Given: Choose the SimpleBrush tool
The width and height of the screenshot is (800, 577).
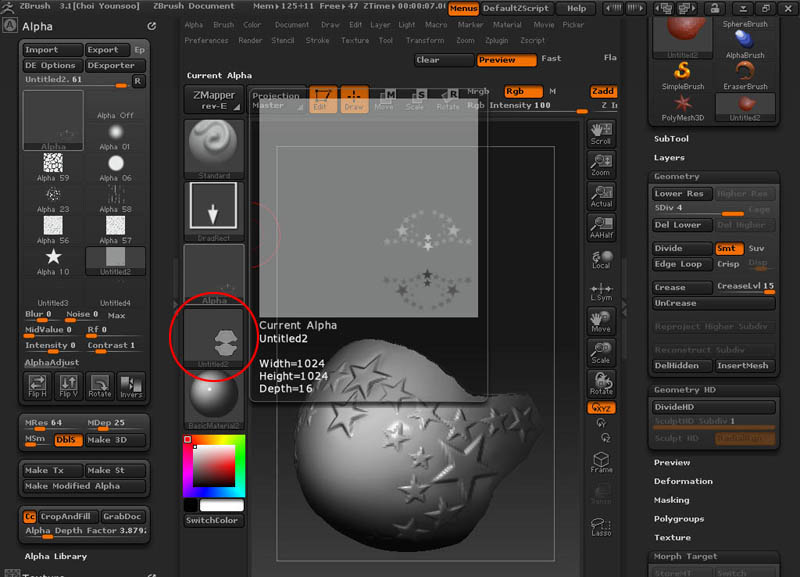Looking at the screenshot, I should 683,76.
